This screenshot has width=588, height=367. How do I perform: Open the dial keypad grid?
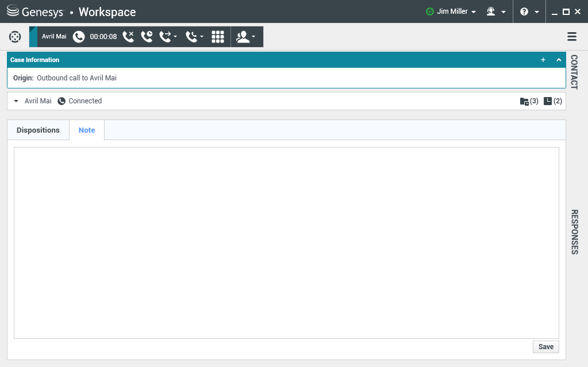tap(218, 36)
